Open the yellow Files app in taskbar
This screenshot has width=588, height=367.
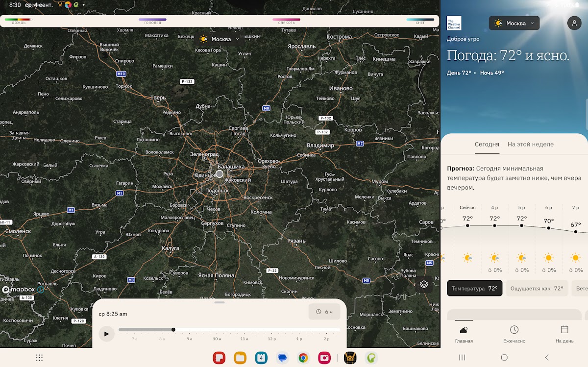[x=240, y=358]
